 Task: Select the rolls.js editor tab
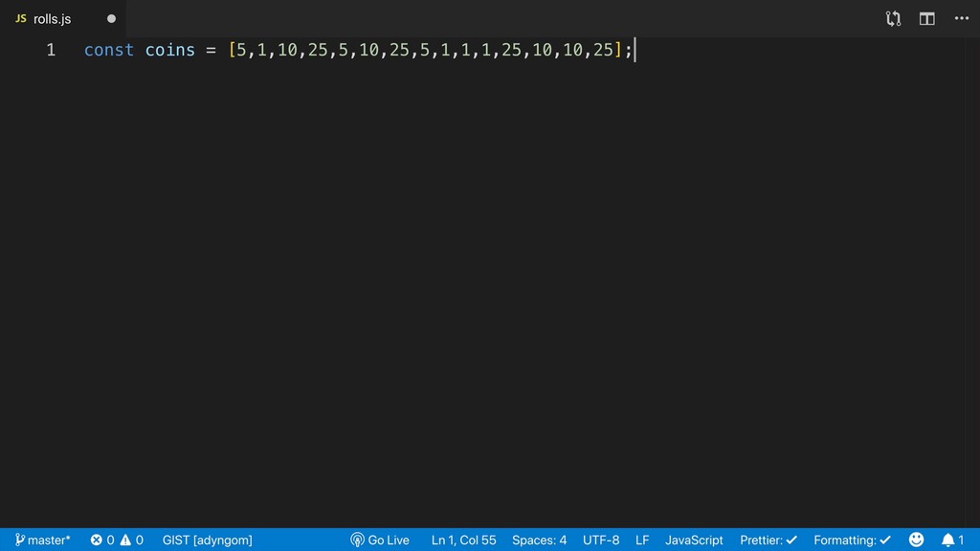tap(62, 19)
